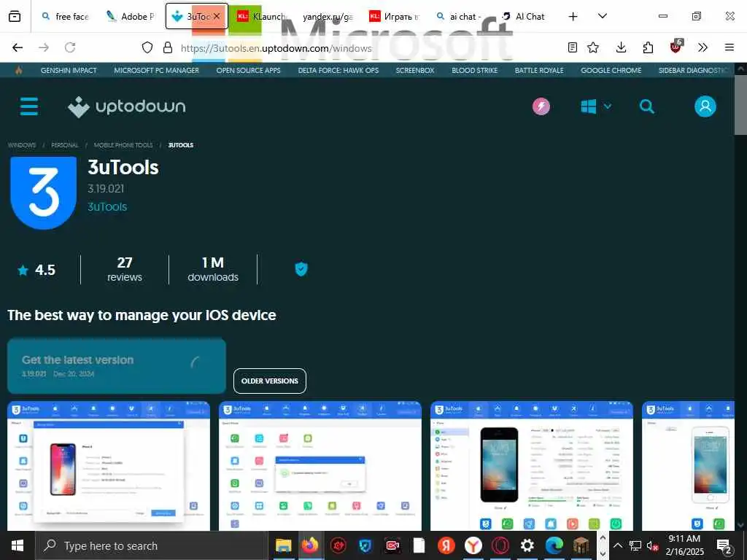The image size is (747, 560).
Task: Open a new browser tab
Action: click(573, 16)
